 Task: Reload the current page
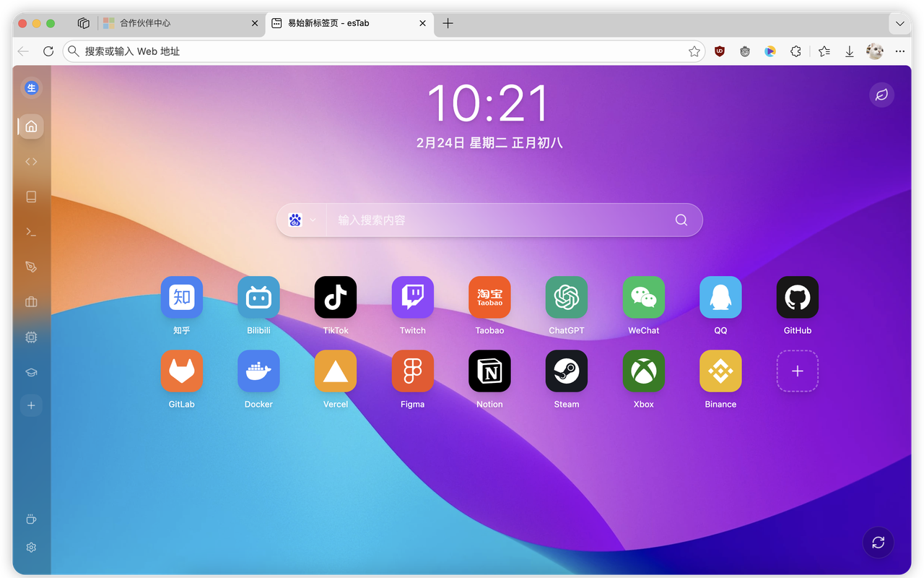pos(48,51)
